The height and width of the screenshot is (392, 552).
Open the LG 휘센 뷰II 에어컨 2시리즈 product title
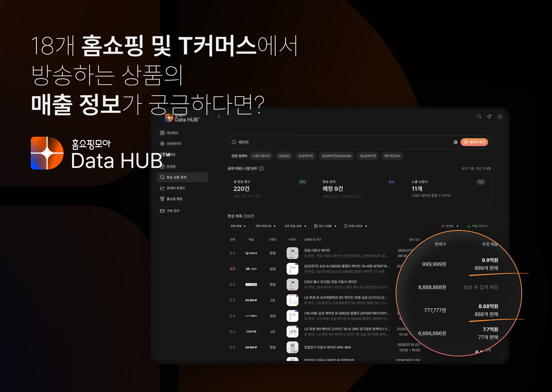[x=347, y=329]
